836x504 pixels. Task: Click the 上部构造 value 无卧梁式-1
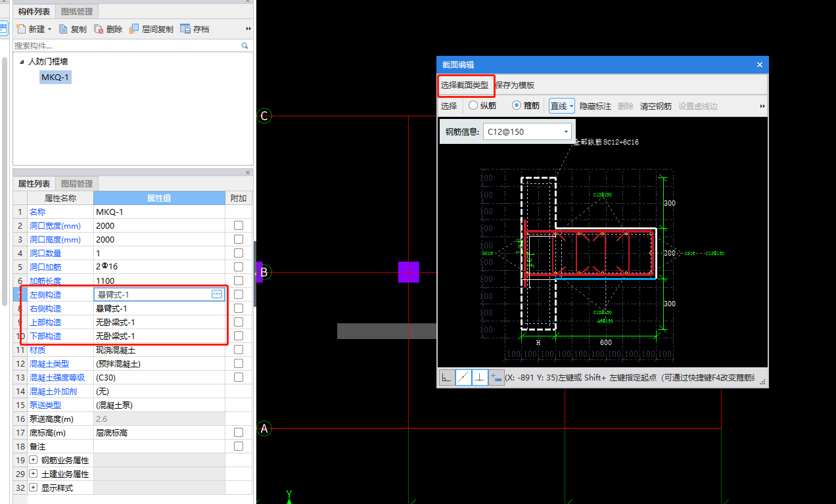click(x=159, y=322)
